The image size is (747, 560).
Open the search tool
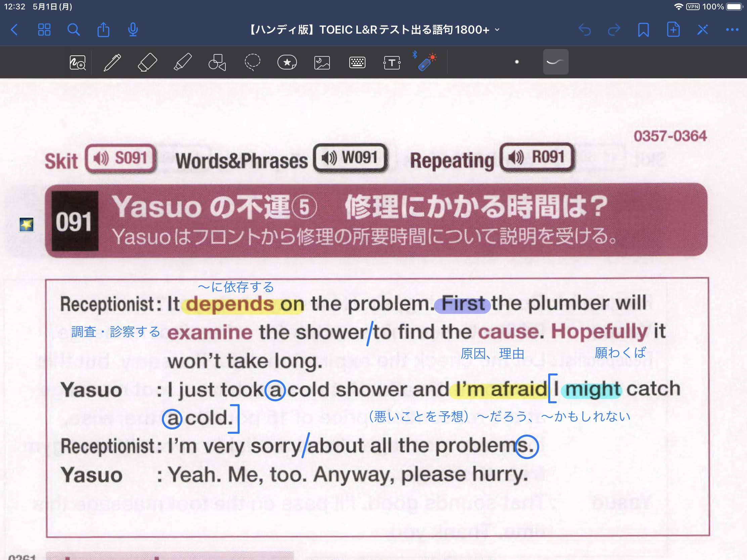(74, 30)
